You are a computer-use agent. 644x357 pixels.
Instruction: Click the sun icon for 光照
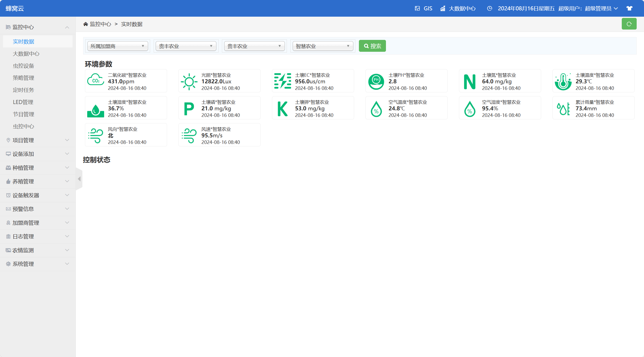coord(189,82)
